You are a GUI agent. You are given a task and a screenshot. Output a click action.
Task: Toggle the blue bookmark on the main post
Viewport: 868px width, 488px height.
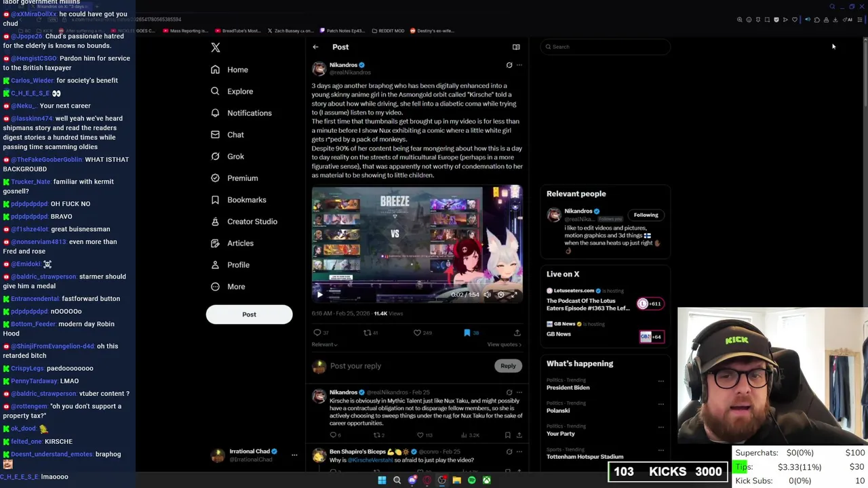[x=467, y=333]
